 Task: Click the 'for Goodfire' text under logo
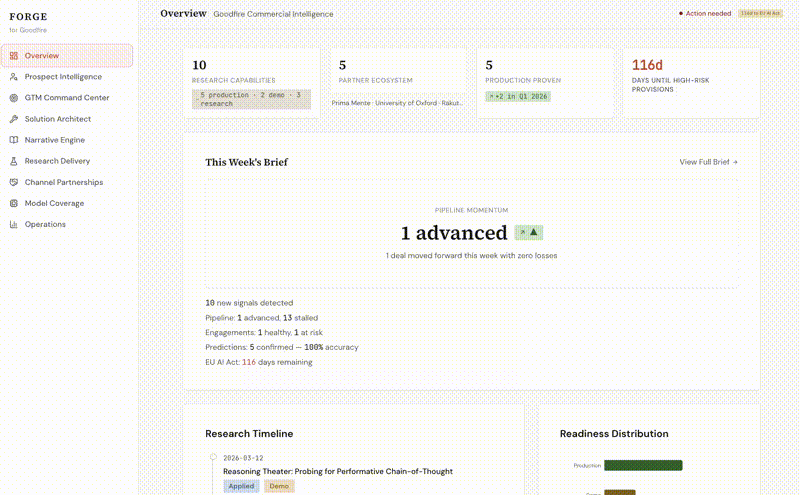(x=28, y=30)
